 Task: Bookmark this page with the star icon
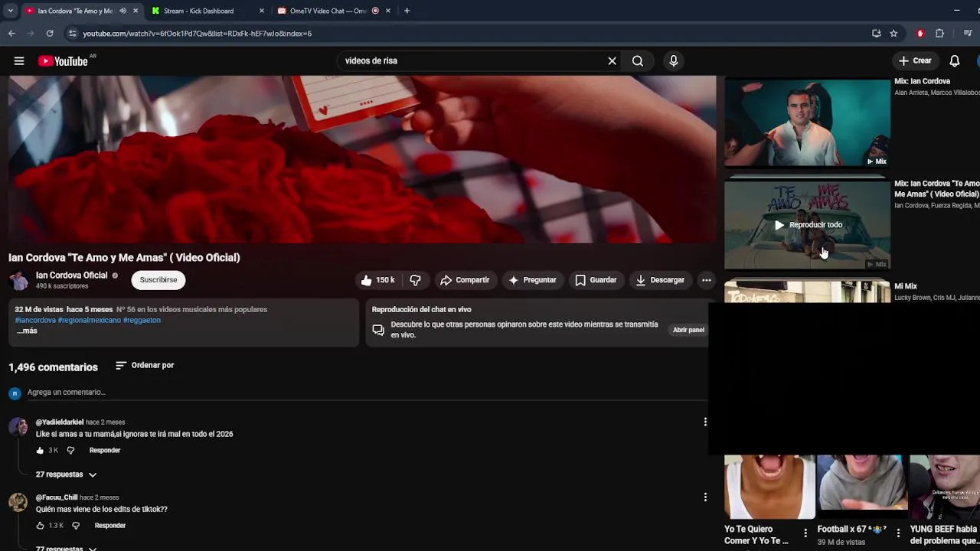pyautogui.click(x=893, y=34)
